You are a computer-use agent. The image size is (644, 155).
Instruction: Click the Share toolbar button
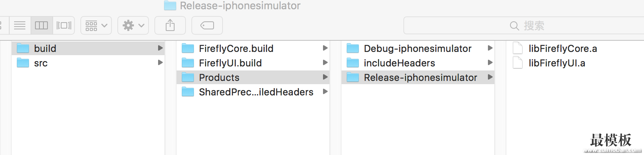pyautogui.click(x=170, y=26)
